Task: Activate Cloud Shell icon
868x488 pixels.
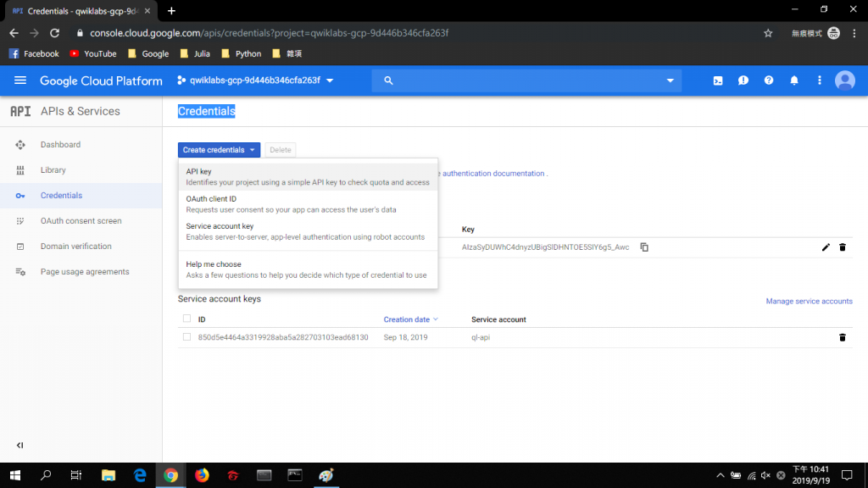Action: [x=718, y=80]
